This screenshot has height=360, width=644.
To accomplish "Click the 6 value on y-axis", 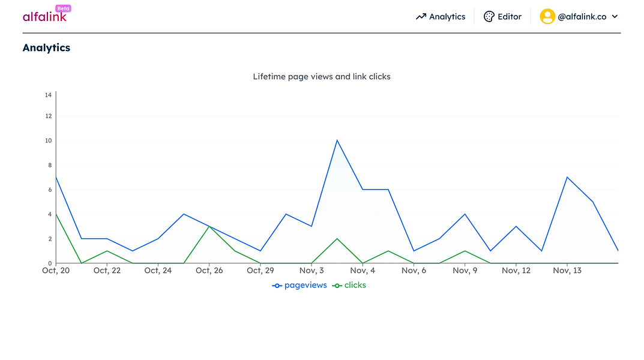I will tap(50, 190).
